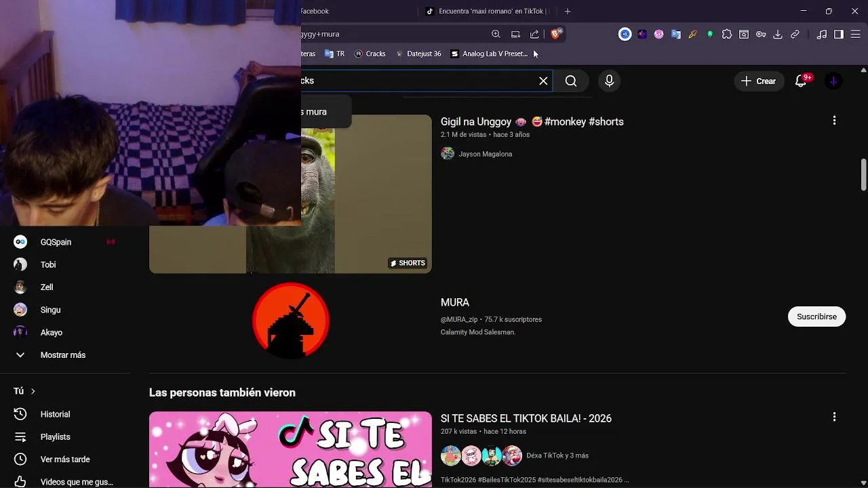Open Akayo subscription

[x=65, y=332]
